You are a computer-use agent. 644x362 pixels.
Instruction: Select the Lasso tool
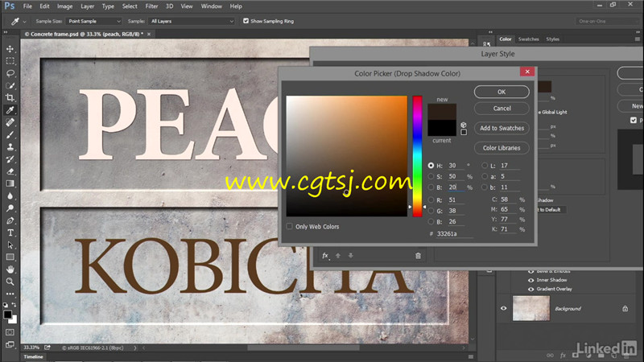pos(10,73)
